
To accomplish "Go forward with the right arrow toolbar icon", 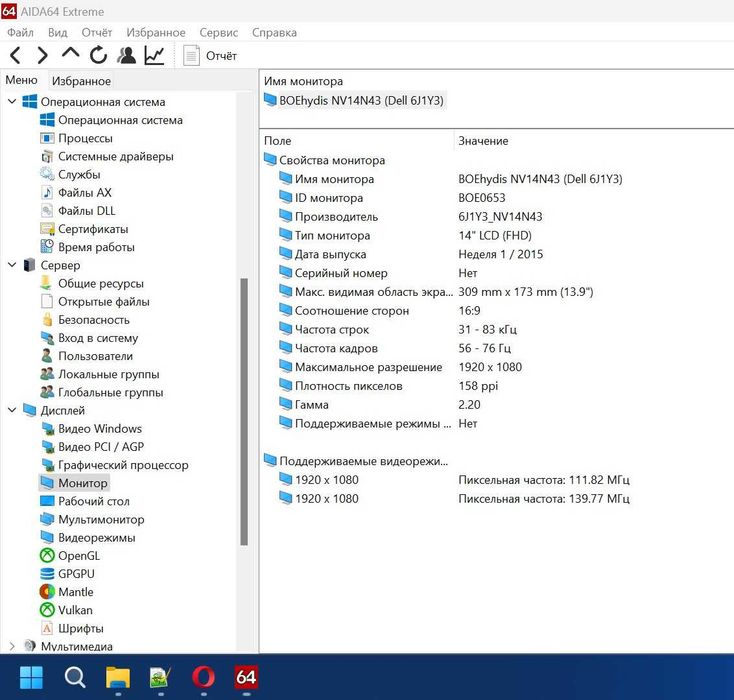I will (43, 55).
